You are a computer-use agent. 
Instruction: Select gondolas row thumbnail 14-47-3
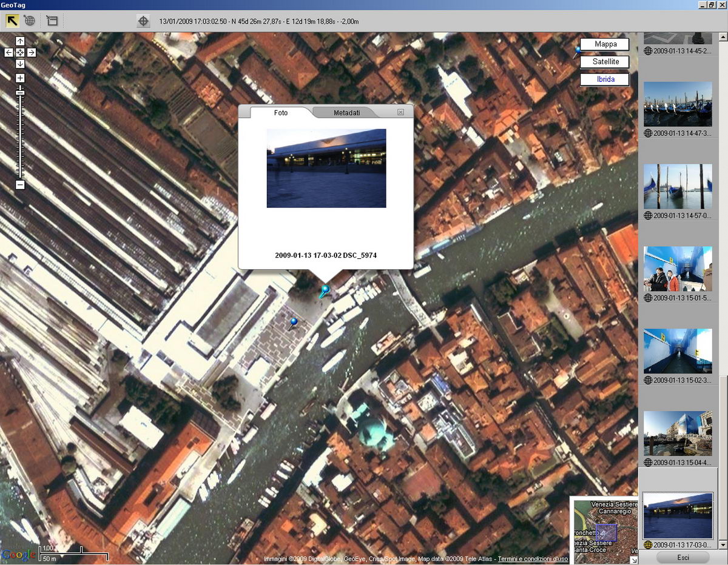click(x=678, y=104)
